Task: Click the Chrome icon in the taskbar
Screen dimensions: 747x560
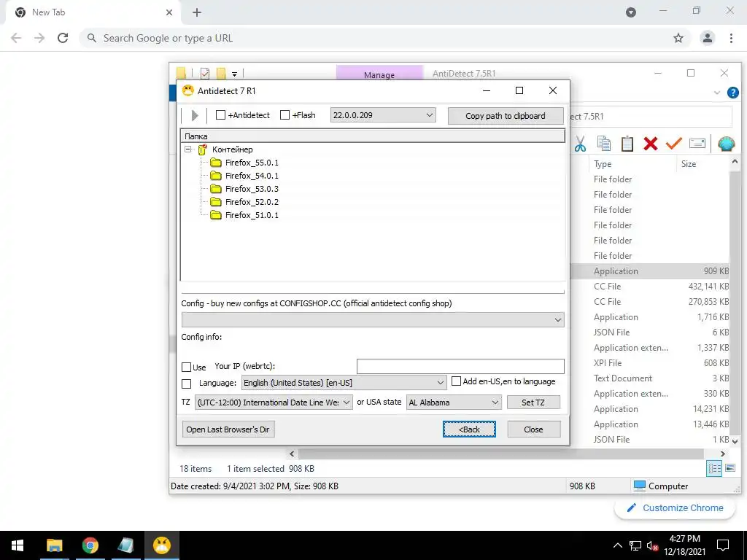Action: click(x=90, y=545)
